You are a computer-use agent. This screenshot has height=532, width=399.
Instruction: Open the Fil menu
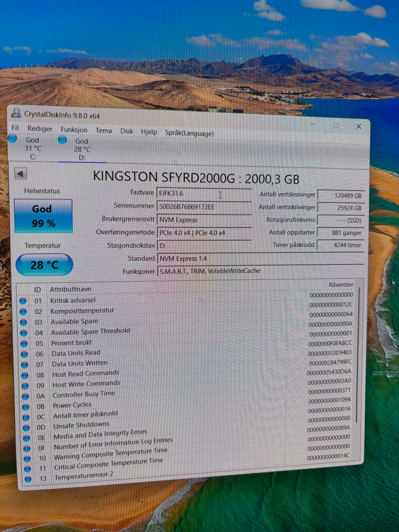pyautogui.click(x=15, y=128)
